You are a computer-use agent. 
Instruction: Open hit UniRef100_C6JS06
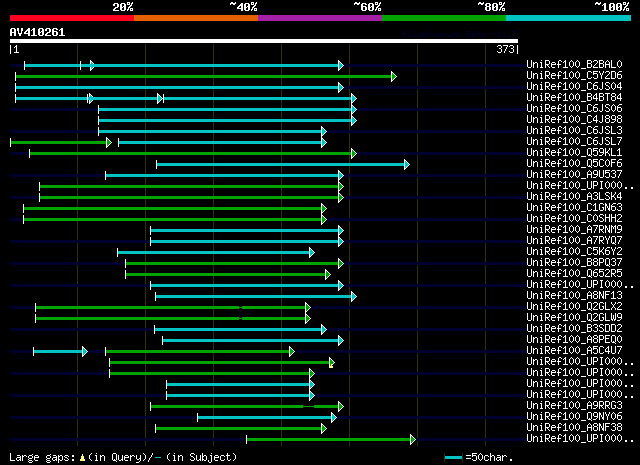(574, 109)
